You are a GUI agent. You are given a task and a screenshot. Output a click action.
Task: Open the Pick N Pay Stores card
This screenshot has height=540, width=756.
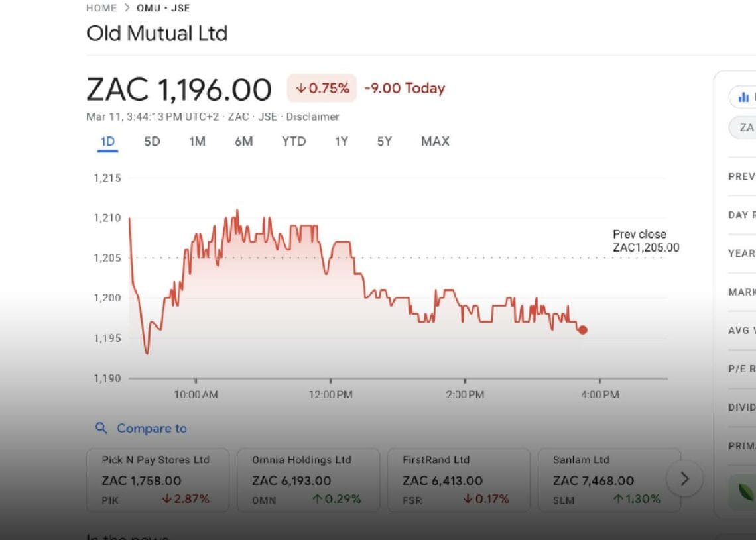157,480
